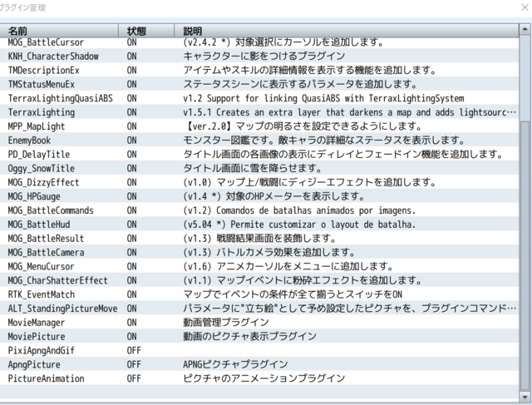Click description 'ピクチャのアニメーションプラグイン'
The width and height of the screenshot is (532, 405).
click(264, 378)
